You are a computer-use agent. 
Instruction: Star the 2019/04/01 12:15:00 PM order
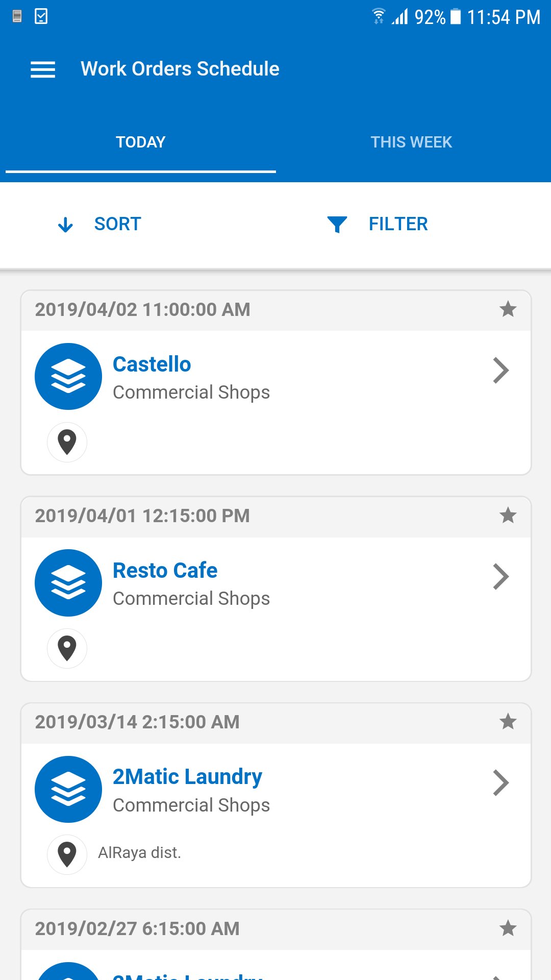tap(508, 516)
